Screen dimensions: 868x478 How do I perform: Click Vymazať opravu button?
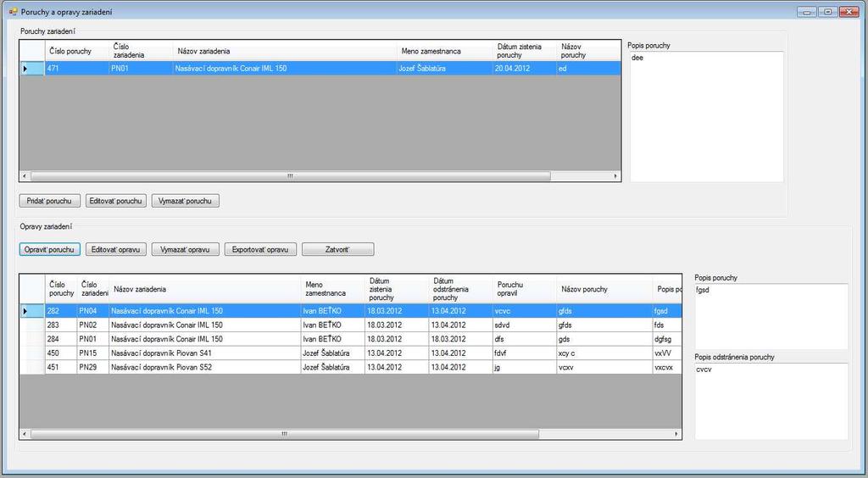tap(186, 249)
